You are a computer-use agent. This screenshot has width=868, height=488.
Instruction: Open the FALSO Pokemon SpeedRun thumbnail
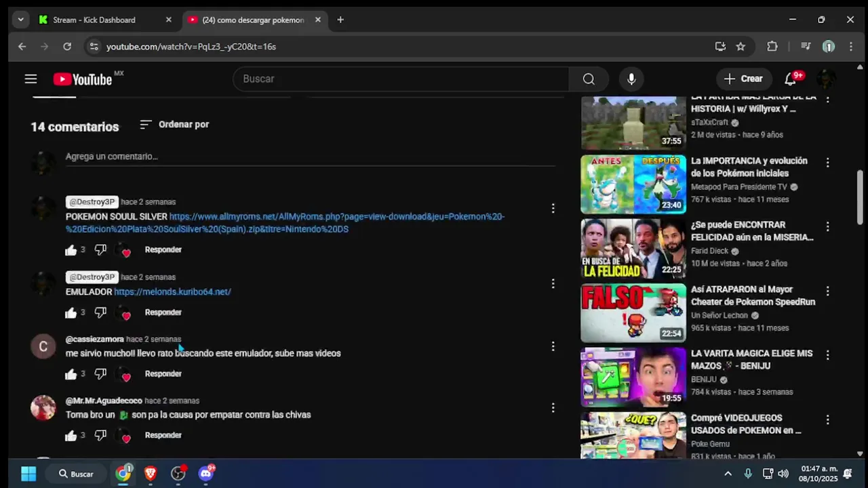point(633,312)
